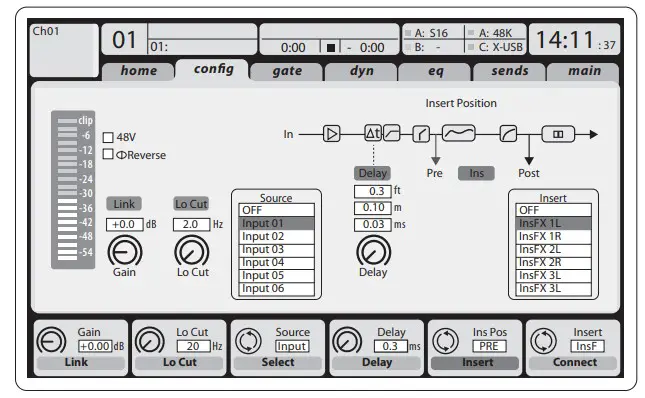Click the bottom Gain encoder knob icon

pyautogui.click(x=51, y=340)
